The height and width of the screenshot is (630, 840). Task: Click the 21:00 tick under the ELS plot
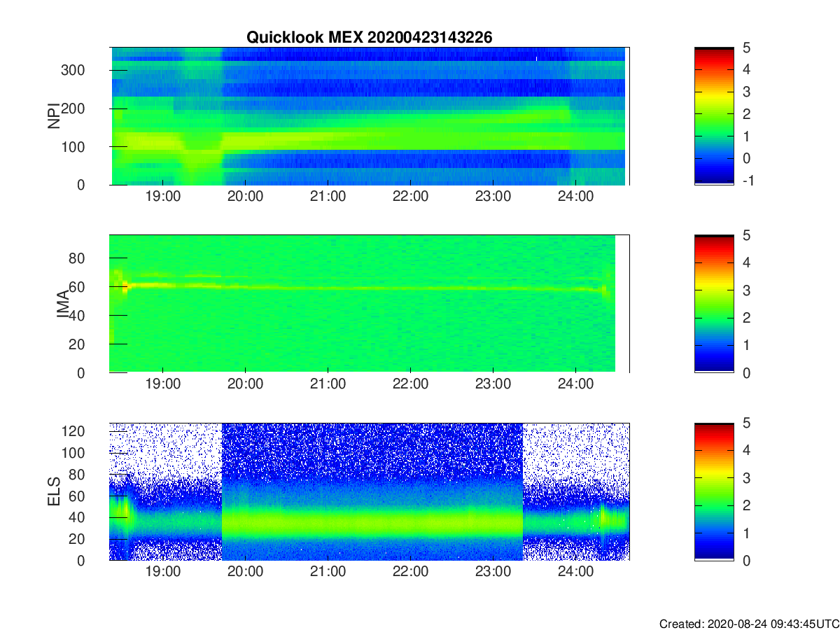(x=328, y=572)
